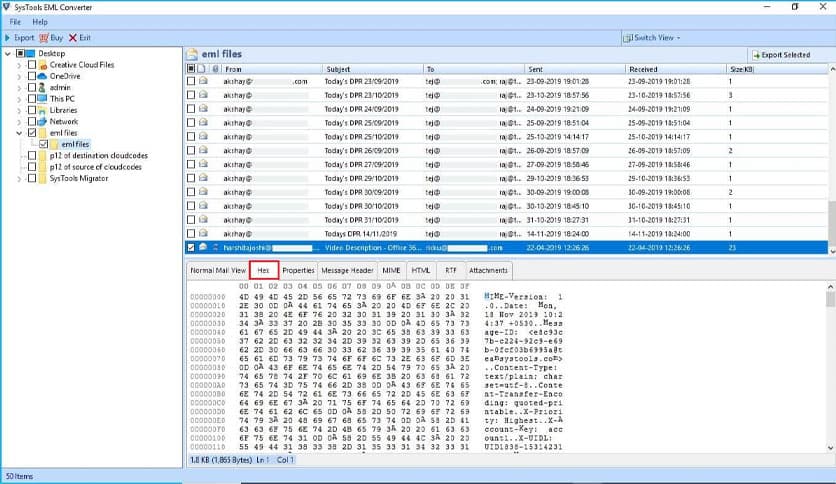The height and width of the screenshot is (484, 836).
Task: Click the 50 Items status text
Action: pyautogui.click(x=19, y=476)
